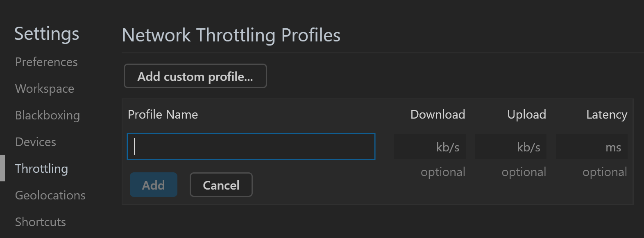Open the Geolocations settings tab
This screenshot has height=238, width=644.
click(50, 195)
